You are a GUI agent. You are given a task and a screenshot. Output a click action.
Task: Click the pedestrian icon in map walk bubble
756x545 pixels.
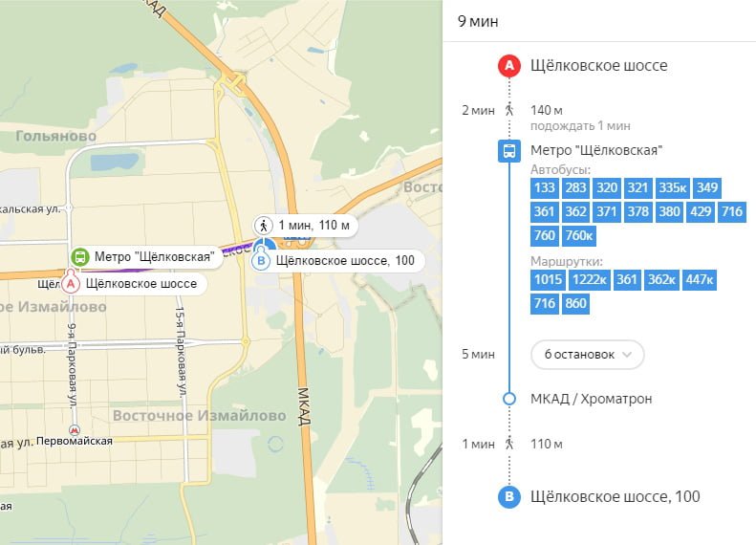coord(264,226)
